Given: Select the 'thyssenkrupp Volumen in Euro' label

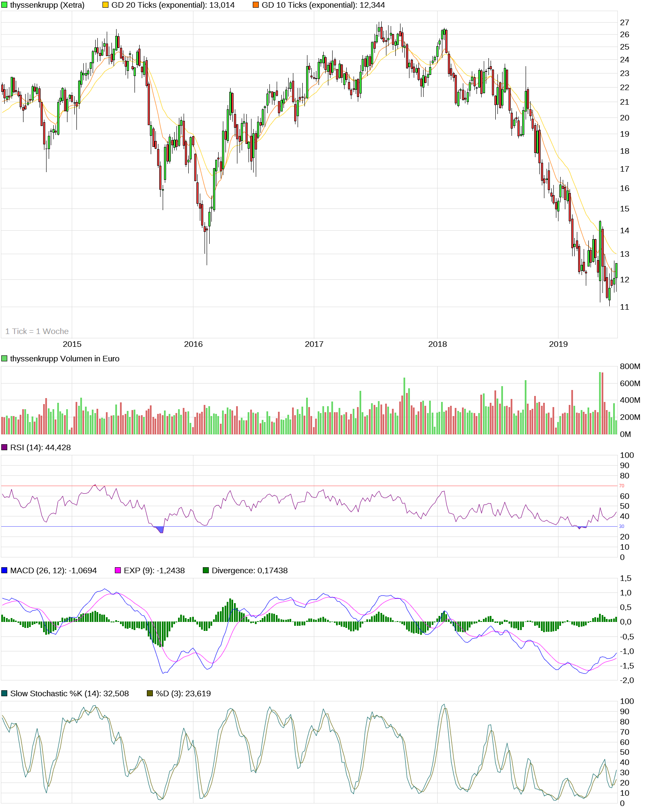Looking at the screenshot, I should coord(65,359).
